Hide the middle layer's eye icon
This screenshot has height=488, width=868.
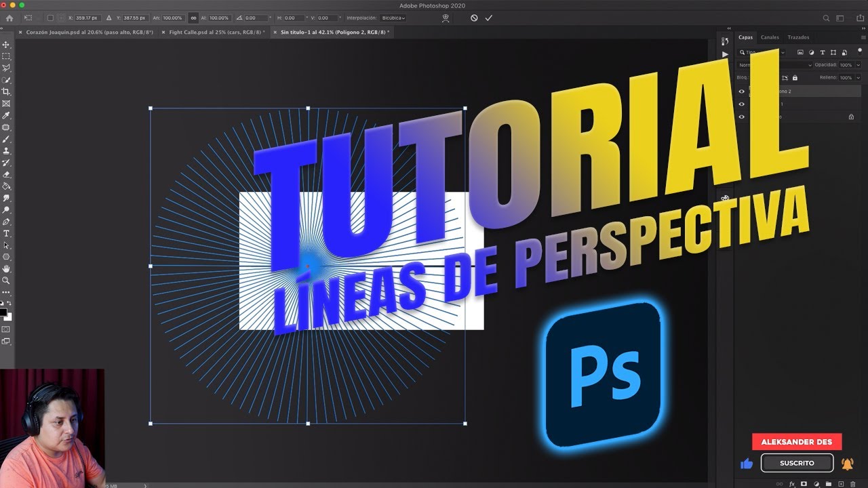coord(741,104)
